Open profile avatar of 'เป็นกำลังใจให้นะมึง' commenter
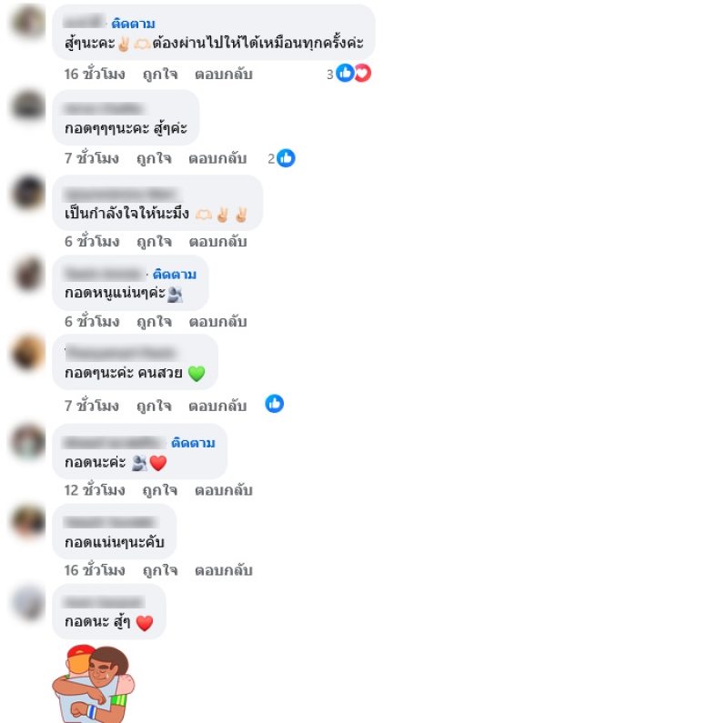This screenshot has width=728, height=723. point(29,192)
